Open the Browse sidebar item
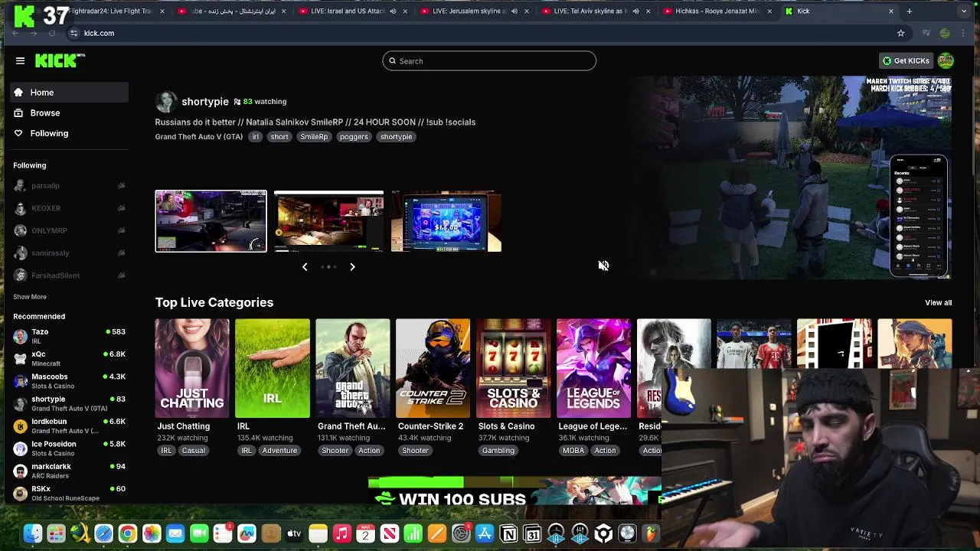The width and height of the screenshot is (980, 551). [x=70, y=112]
